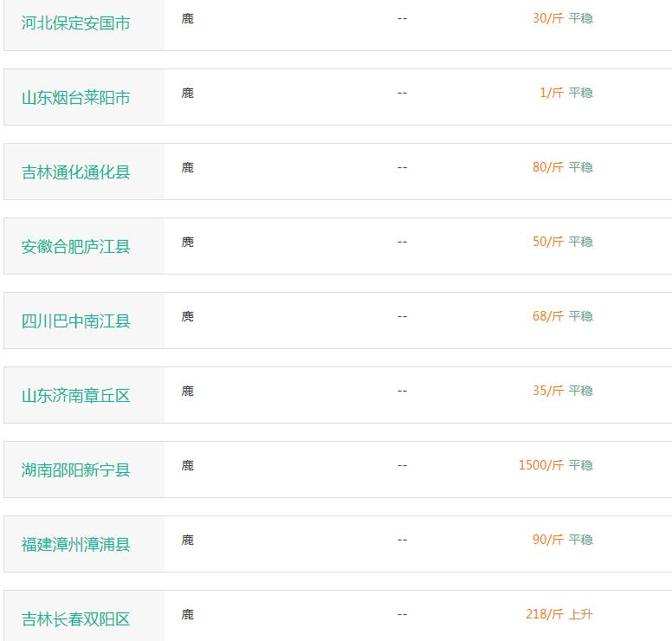Open the 四川巴中南江县 location link
672x641 pixels.
tap(76, 321)
